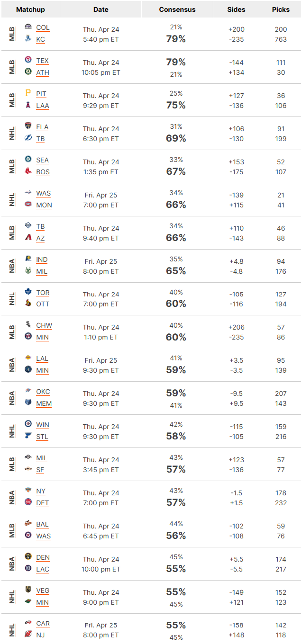This screenshot has width=301, height=644.
Task: Click the Baltimore Orioles logo icon
Action: (x=28, y=524)
